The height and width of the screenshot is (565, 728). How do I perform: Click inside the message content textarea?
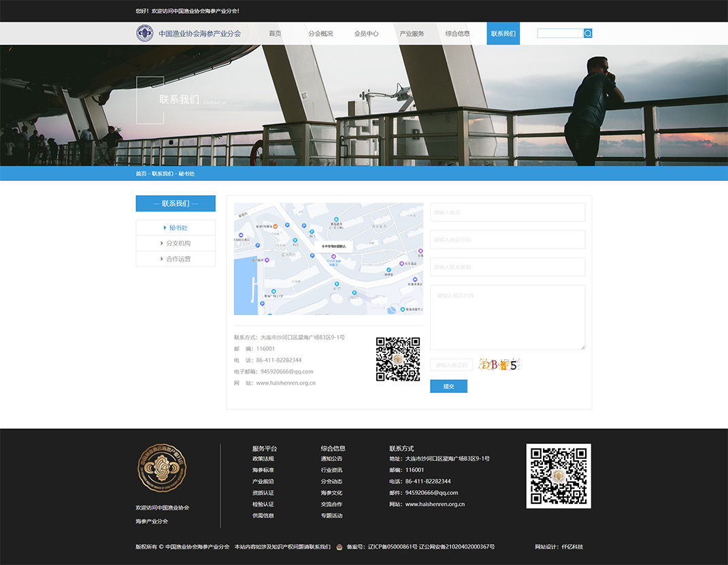[507, 317]
